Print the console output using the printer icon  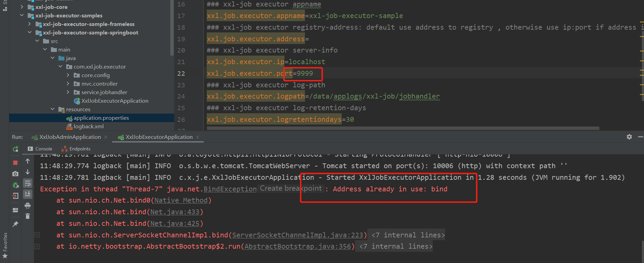(x=28, y=205)
